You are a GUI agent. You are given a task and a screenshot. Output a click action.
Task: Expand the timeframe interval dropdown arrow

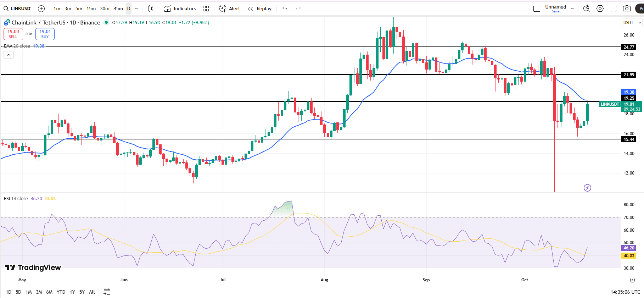[x=136, y=9]
